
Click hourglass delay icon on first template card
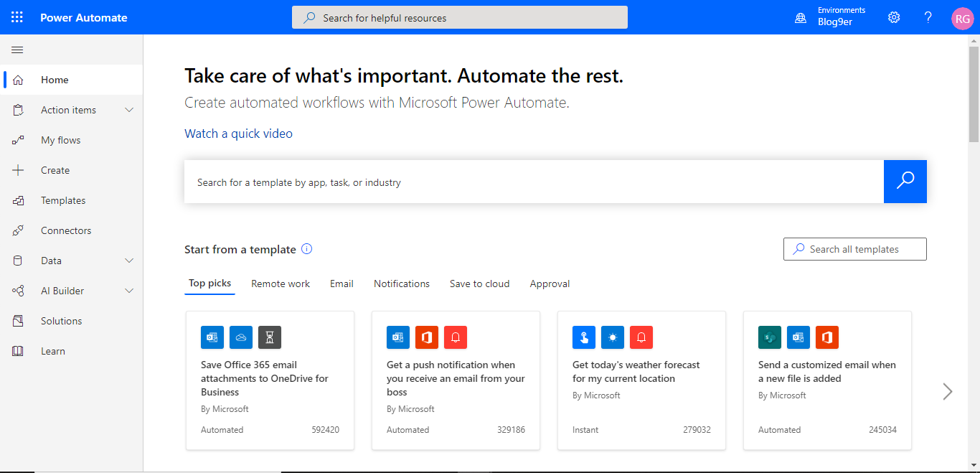(270, 337)
